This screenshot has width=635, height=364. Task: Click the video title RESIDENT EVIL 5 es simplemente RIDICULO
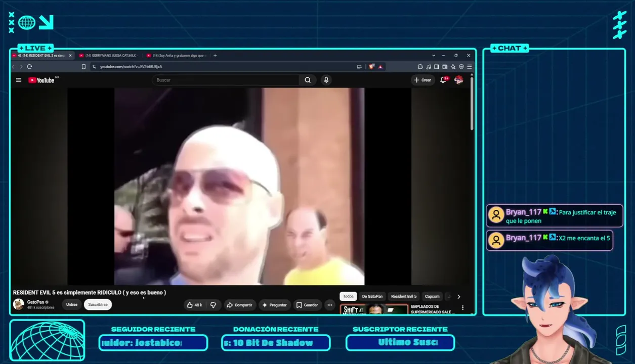tap(90, 293)
